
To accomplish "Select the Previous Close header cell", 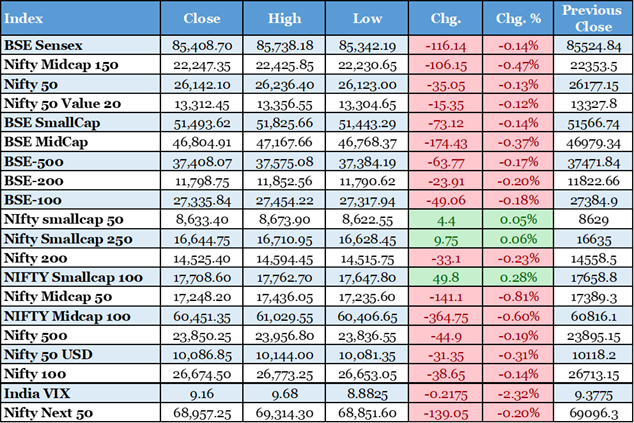I will 593,19.
